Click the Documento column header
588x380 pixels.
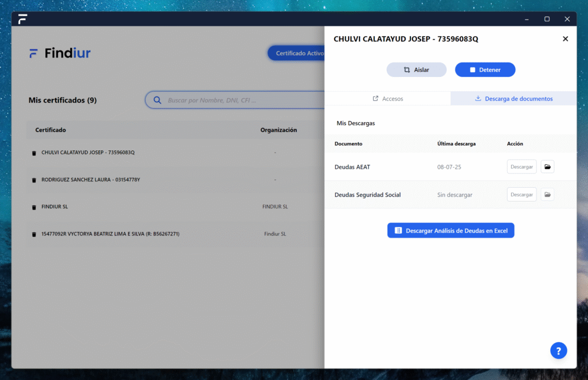349,144
